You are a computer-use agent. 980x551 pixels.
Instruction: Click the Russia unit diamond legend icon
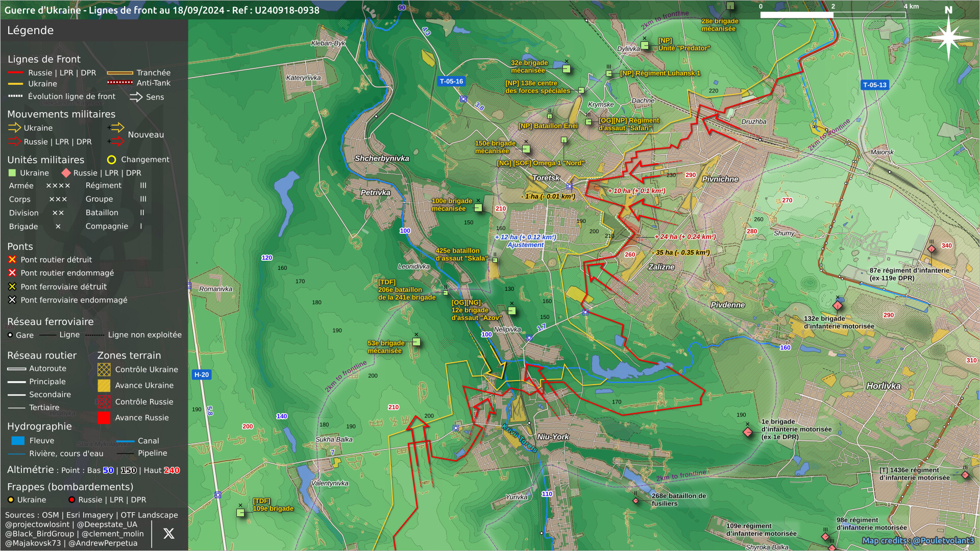(x=66, y=173)
